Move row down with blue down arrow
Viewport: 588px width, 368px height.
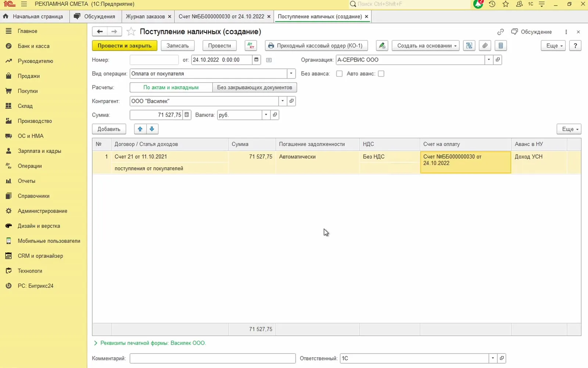(x=152, y=129)
